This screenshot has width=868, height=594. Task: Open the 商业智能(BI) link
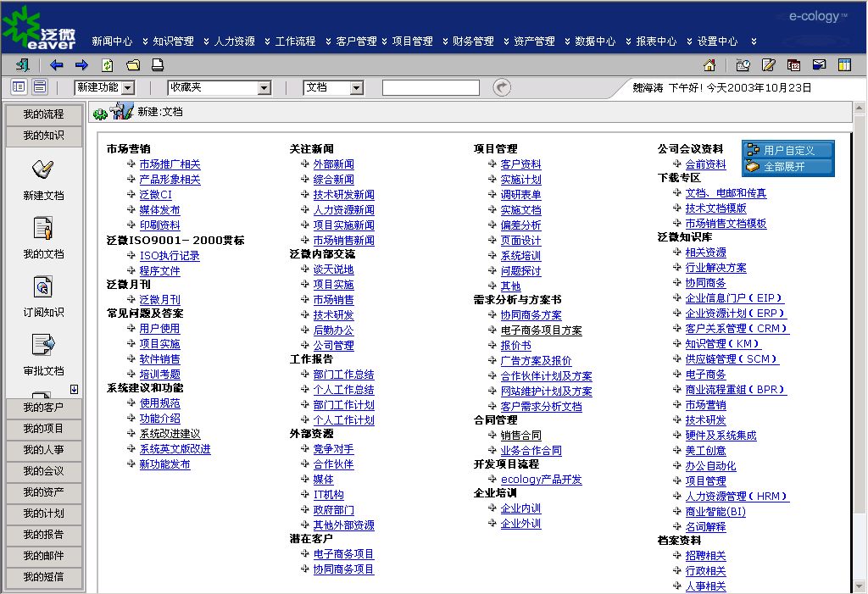tap(715, 512)
